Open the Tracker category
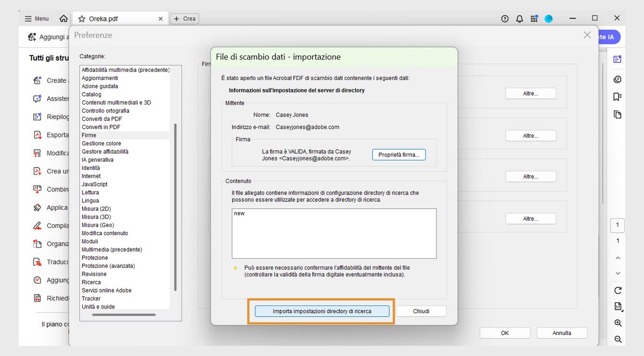 click(91, 299)
